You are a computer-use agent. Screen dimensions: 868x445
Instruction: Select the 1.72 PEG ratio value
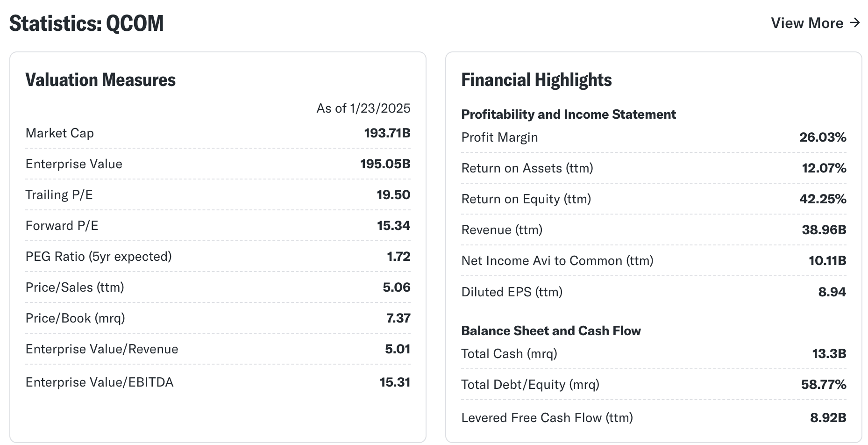pyautogui.click(x=398, y=257)
